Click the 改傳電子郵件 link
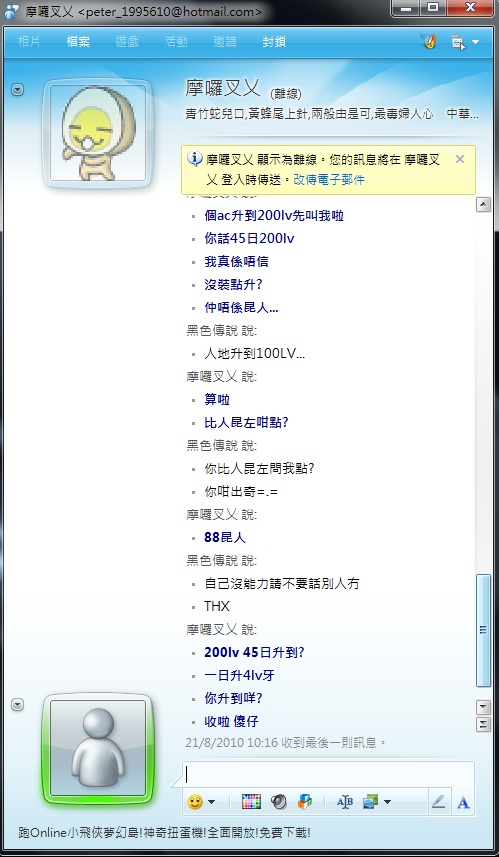Viewport: 499px width, 857px height. click(329, 179)
